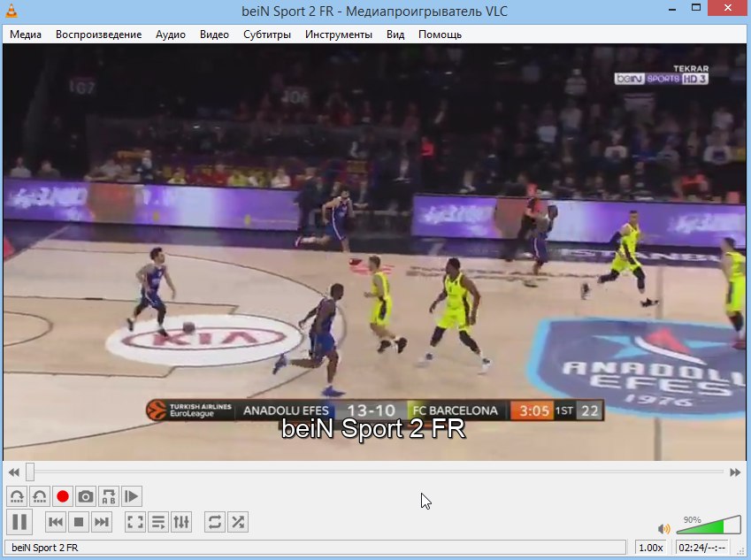
Task: Mute audio via the speaker icon
Action: pos(663,528)
